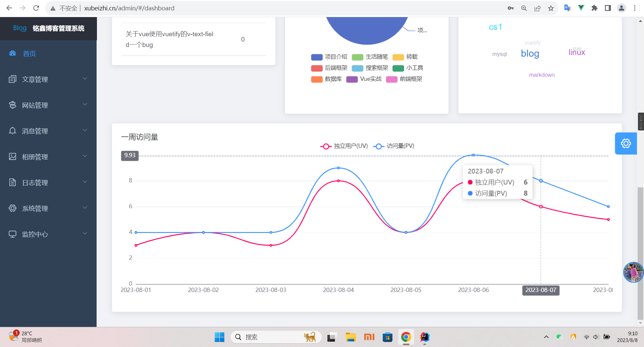
Task: Open Chrome three-dot menu
Action: click(x=635, y=8)
